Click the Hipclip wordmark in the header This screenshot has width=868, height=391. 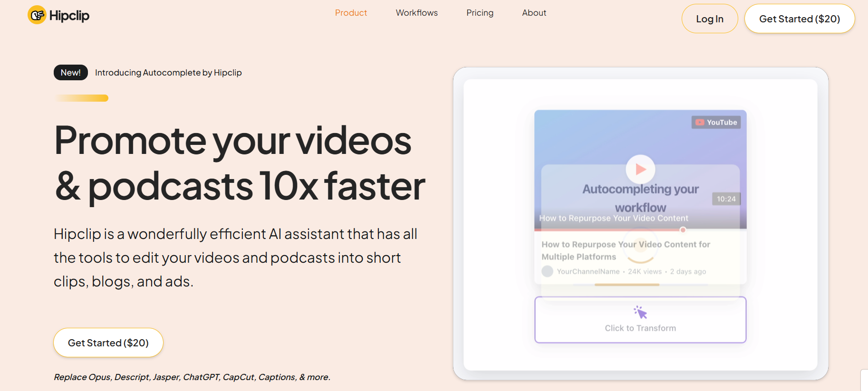click(69, 16)
